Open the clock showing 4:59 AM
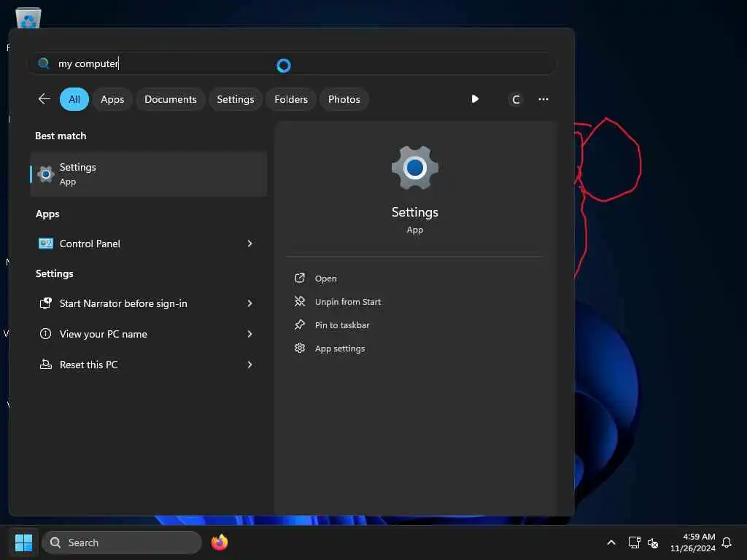The height and width of the screenshot is (560, 747). (x=693, y=542)
